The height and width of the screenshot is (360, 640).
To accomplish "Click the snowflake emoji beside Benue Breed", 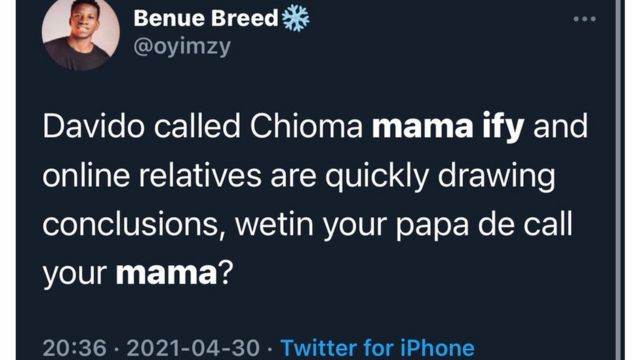I will 296,18.
